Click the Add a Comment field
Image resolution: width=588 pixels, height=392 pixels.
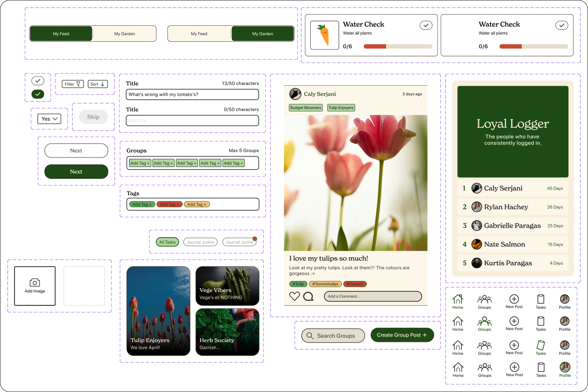[373, 296]
